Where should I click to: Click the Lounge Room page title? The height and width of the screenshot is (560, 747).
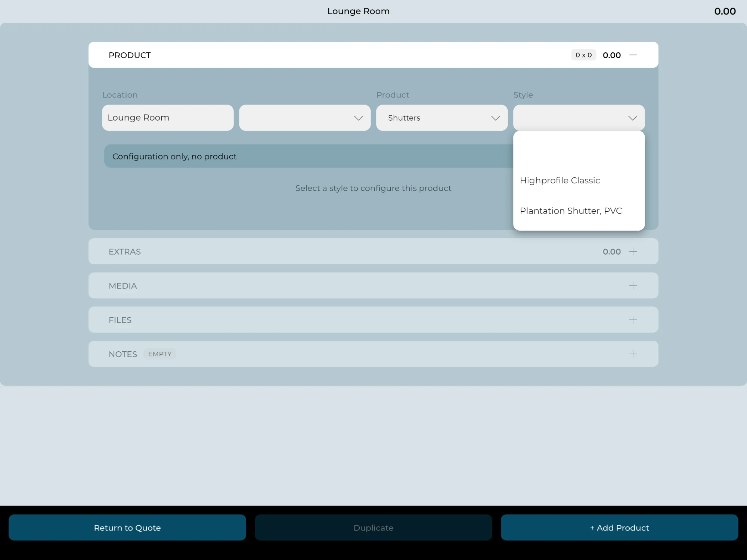359,11
